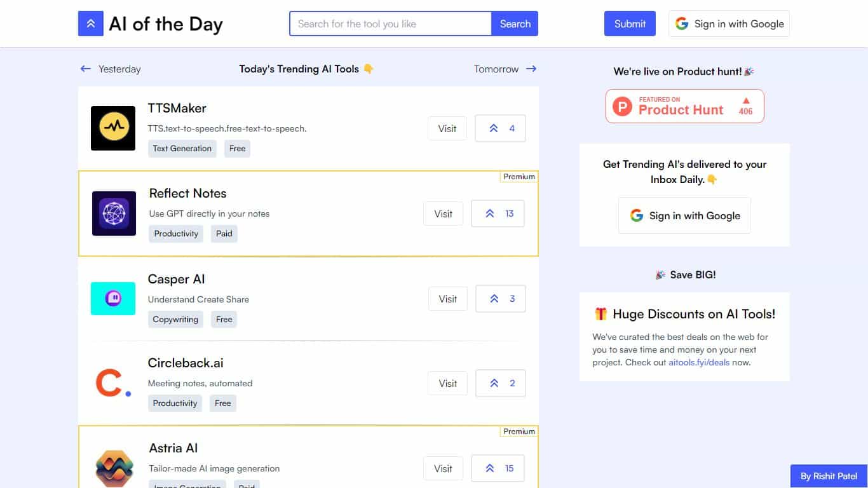Visit the Reflect Notes website
The height and width of the screenshot is (488, 868).
coord(443,213)
